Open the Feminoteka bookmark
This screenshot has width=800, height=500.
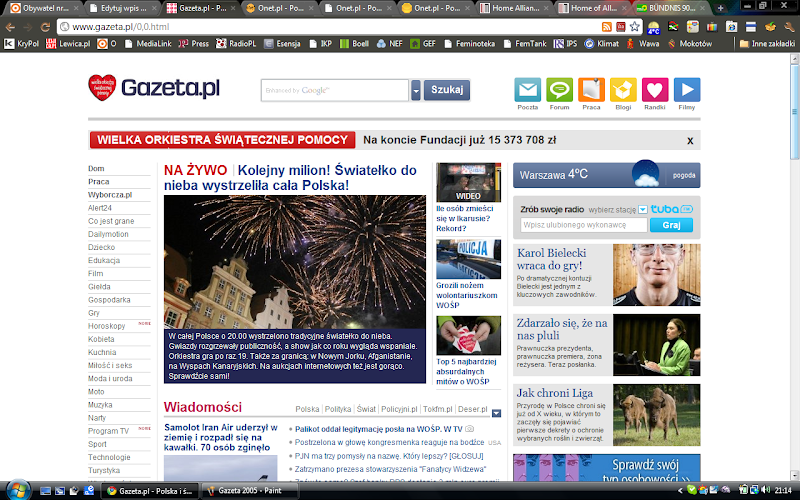(469, 44)
